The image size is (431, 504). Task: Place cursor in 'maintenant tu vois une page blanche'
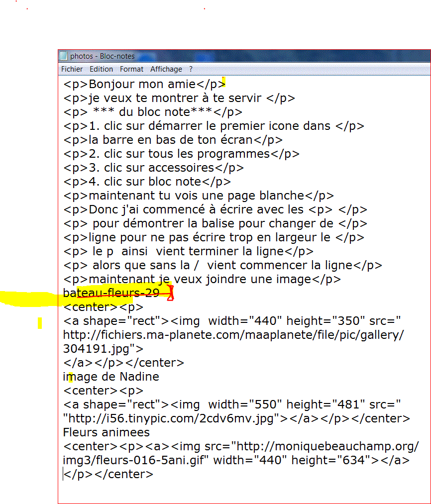click(x=198, y=196)
